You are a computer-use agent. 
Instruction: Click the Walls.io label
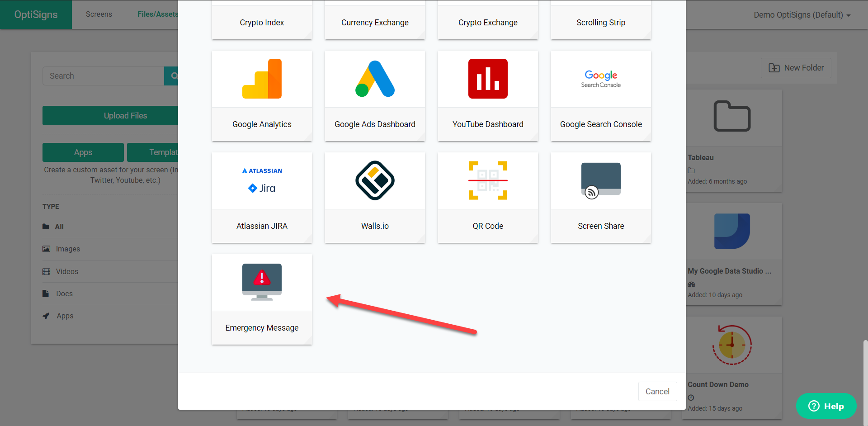point(375,226)
